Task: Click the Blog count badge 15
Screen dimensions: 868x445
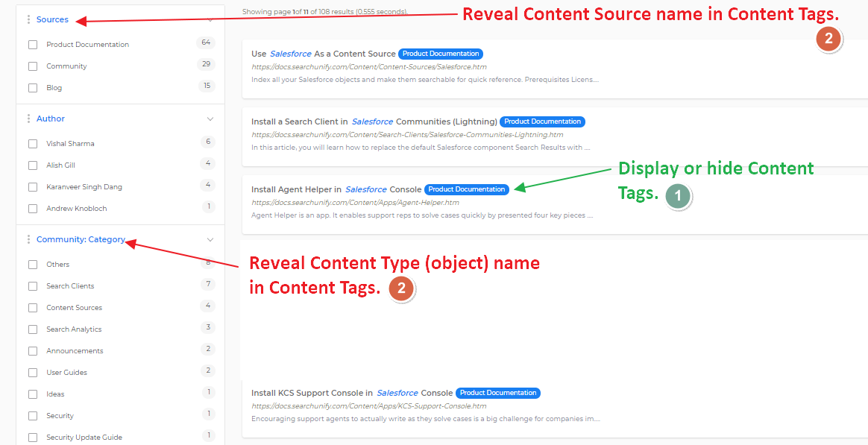Action: (x=206, y=86)
